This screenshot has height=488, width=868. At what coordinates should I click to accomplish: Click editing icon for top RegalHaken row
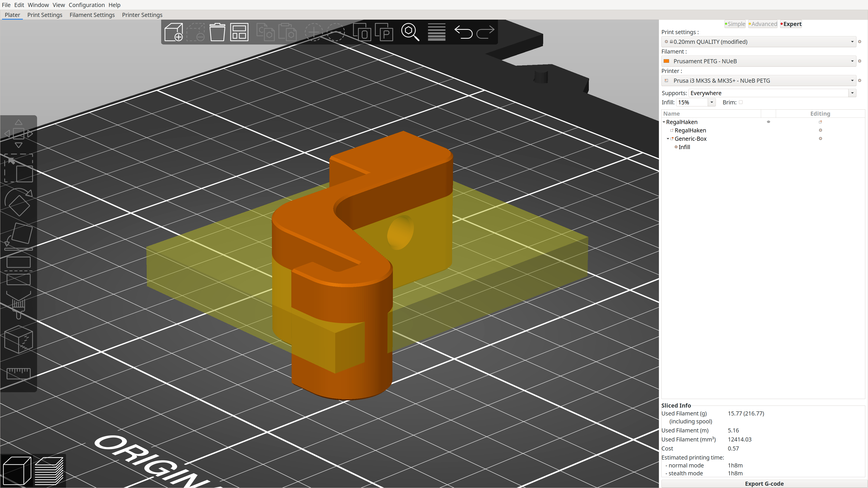pos(821,122)
